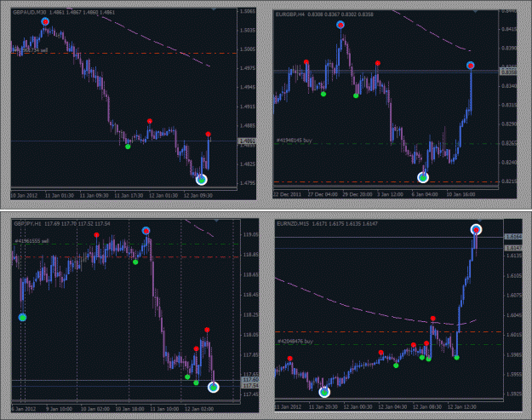The width and height of the screenshot is (532, 420).
Task: Click the chart shift triangle on GBPAUD chart
Action: [214, 9]
